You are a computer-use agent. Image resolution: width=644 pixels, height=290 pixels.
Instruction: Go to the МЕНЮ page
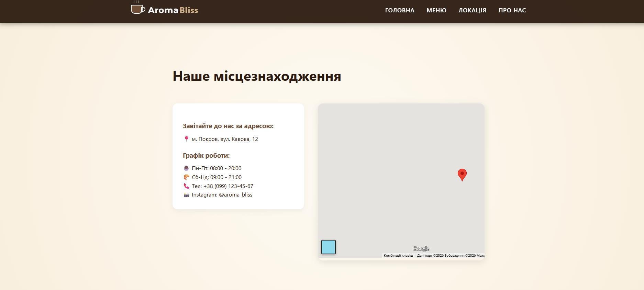[x=436, y=10]
